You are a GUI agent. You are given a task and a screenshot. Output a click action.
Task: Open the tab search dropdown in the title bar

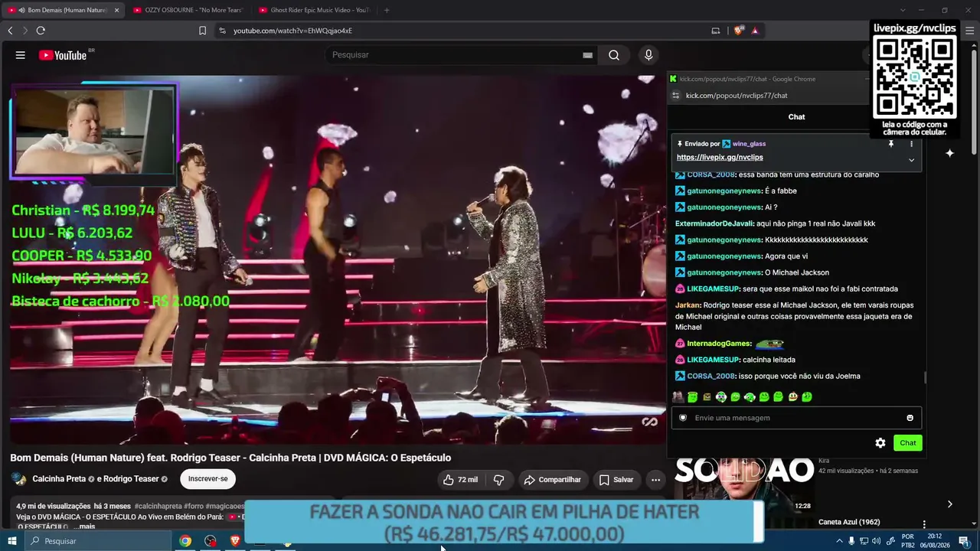click(903, 10)
